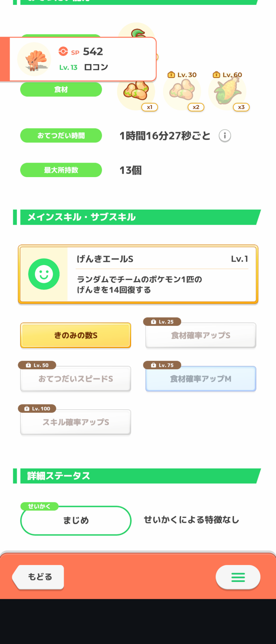Tap the Vulpix portrait thumbnail

coord(34,60)
